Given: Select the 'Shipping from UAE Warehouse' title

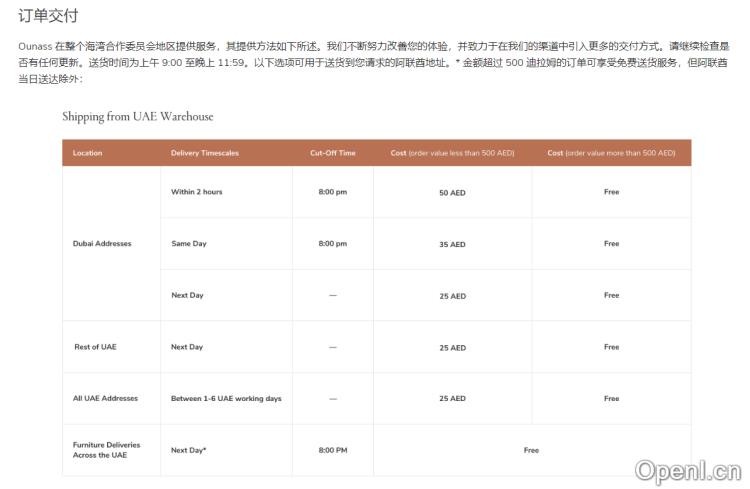Looking at the screenshot, I should 137,116.
